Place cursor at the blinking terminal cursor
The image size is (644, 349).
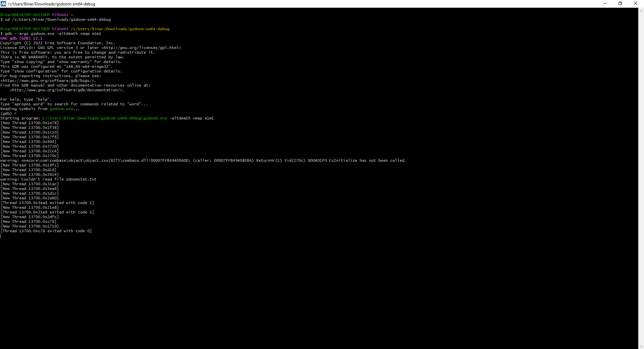tap(1, 236)
